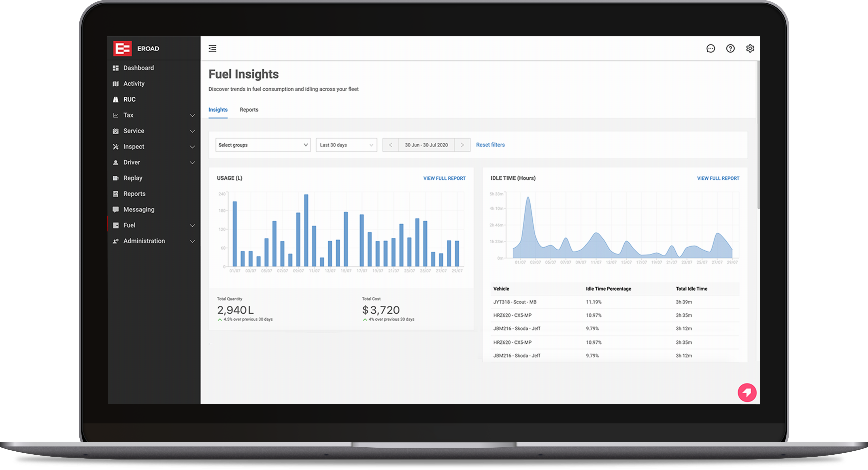
Task: View full report for Usage (L)
Action: tap(444, 178)
